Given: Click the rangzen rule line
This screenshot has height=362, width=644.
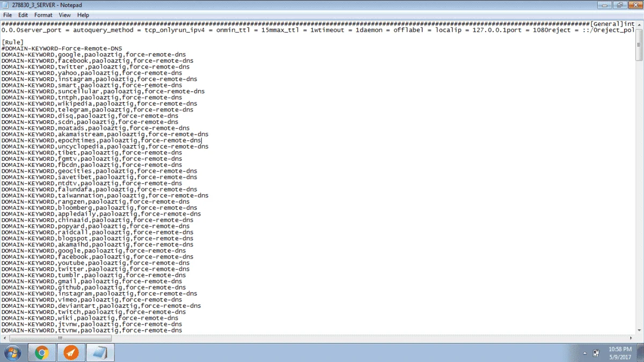Looking at the screenshot, I should click(96, 202).
